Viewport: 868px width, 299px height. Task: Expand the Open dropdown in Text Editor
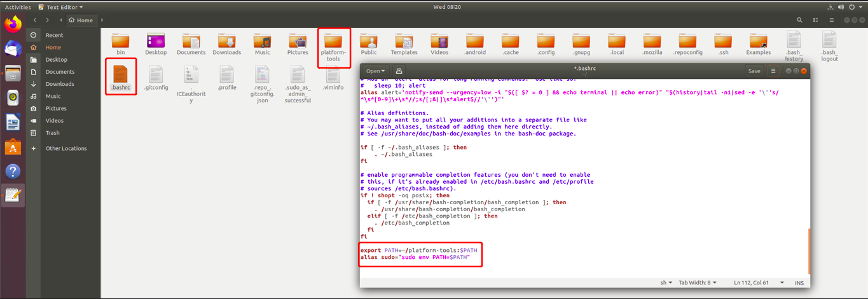click(376, 71)
